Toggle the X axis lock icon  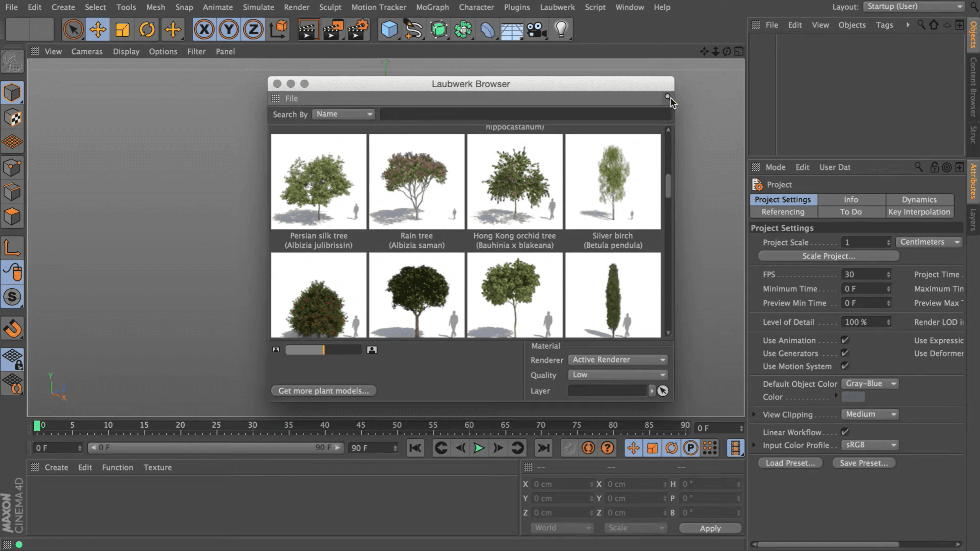coord(204,29)
